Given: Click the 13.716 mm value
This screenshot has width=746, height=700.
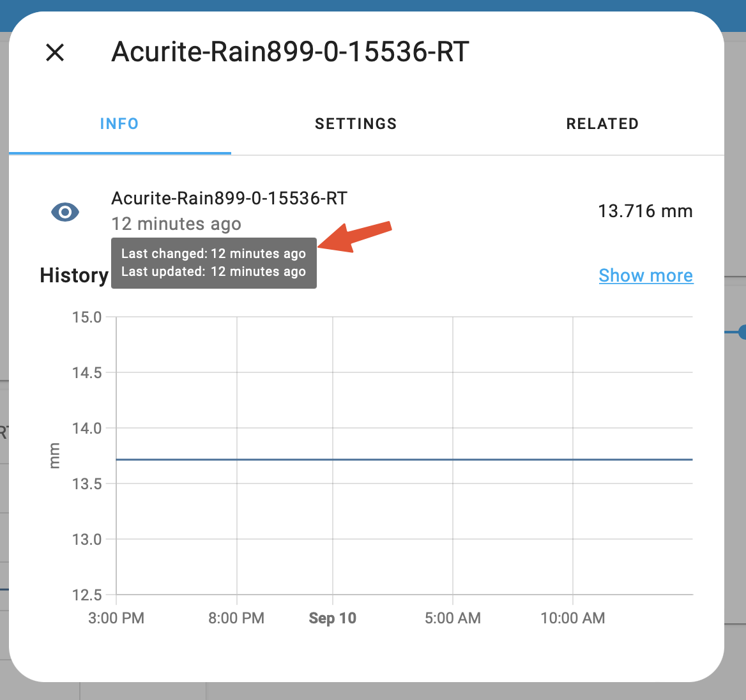Looking at the screenshot, I should (645, 211).
